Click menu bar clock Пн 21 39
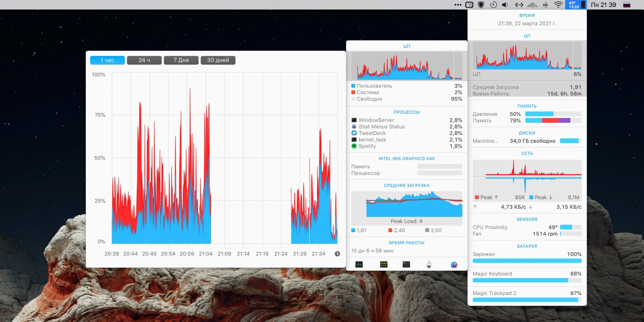The height and width of the screenshot is (322, 644). coord(603,5)
